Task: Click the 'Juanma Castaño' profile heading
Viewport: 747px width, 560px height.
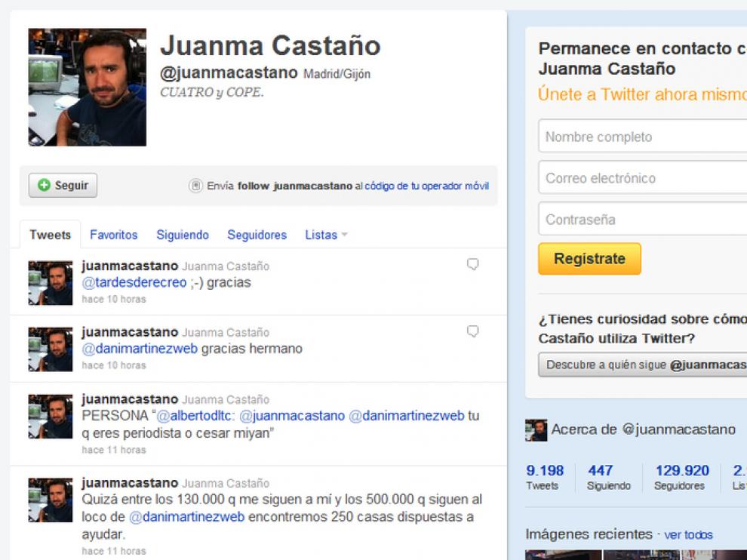Action: click(x=270, y=46)
